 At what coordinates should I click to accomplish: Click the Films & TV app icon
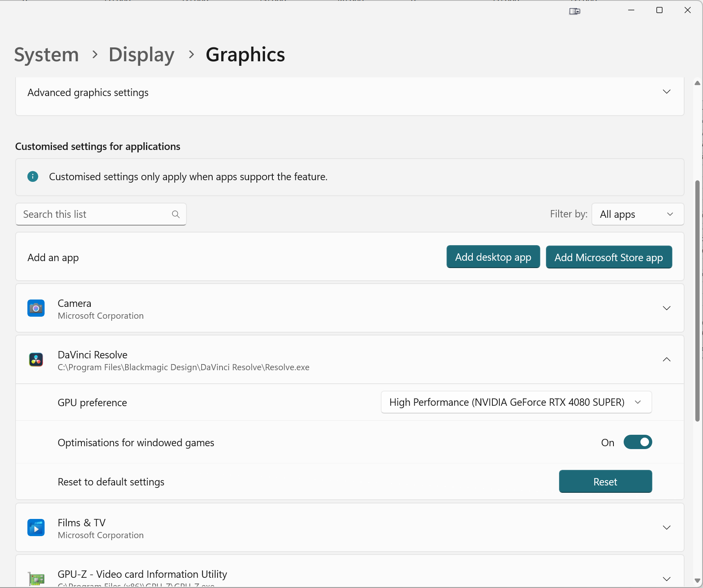[x=36, y=528]
